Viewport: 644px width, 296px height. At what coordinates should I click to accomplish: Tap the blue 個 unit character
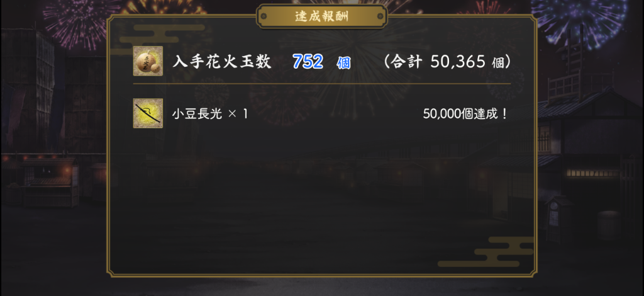(343, 63)
